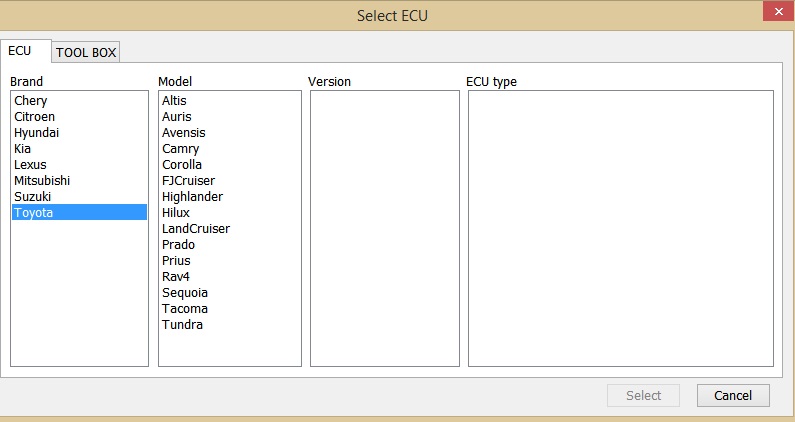This screenshot has height=422, width=795.
Task: Select Prius in the Model list
Action: click(176, 261)
